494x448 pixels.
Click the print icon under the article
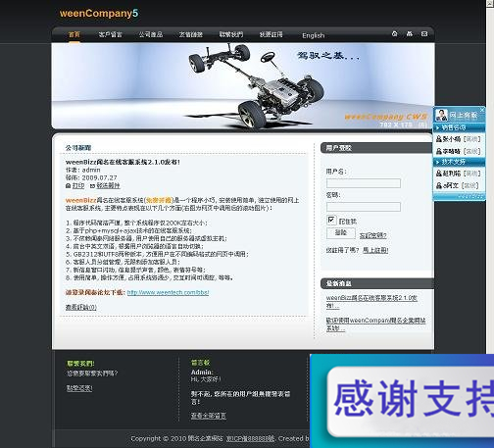pos(68,186)
